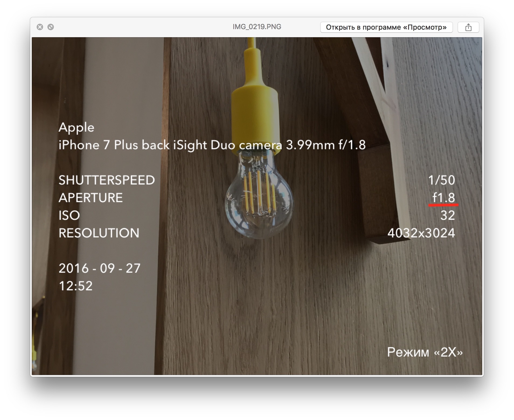Click the glass light bulb in the photo
Viewport: 514px width, 420px height.
(259, 205)
